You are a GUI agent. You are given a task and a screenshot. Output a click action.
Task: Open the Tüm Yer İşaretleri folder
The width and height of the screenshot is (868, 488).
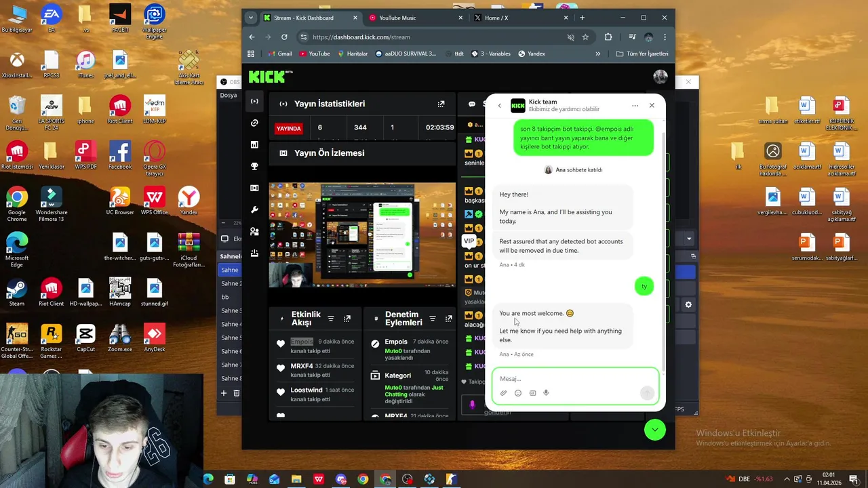(x=642, y=54)
